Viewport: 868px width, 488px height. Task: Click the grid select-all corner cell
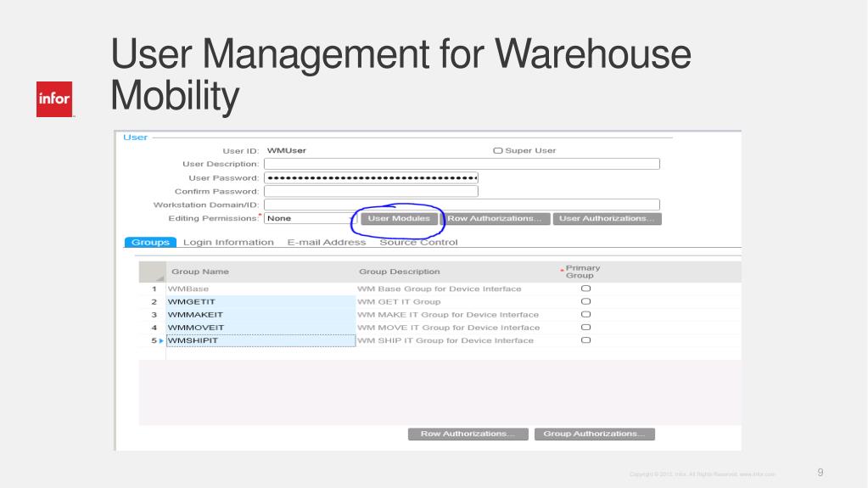(152, 272)
